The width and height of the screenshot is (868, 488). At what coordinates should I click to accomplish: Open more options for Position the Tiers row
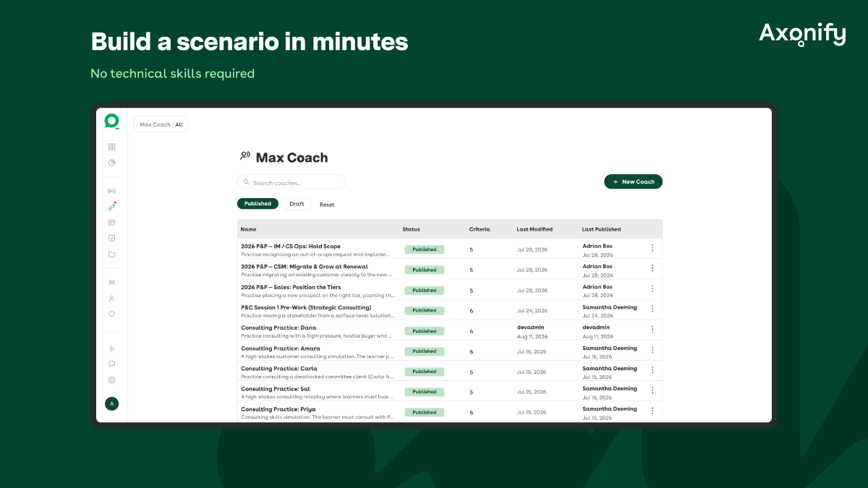click(x=652, y=288)
